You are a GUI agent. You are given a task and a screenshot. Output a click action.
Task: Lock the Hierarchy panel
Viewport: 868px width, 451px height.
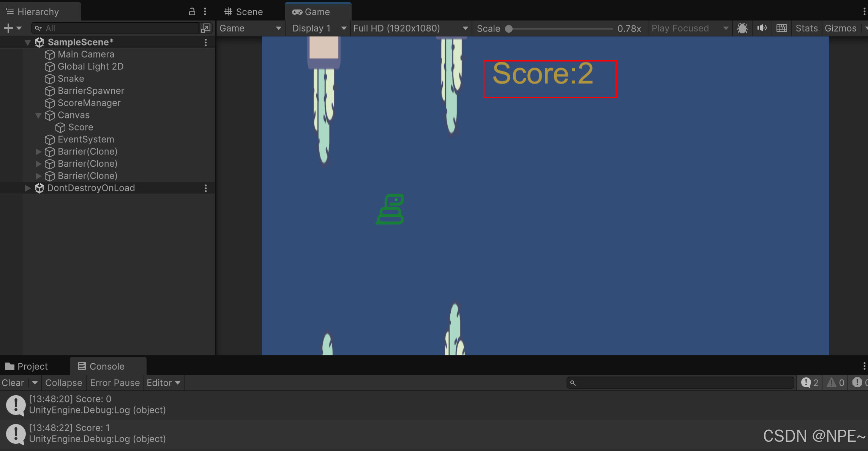(x=192, y=12)
